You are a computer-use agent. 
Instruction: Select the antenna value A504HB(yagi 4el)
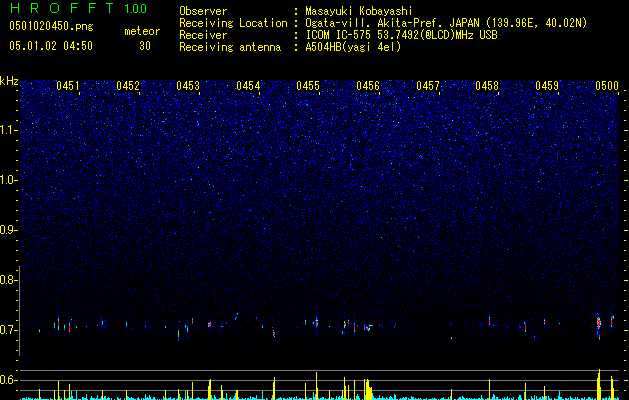coord(353,47)
